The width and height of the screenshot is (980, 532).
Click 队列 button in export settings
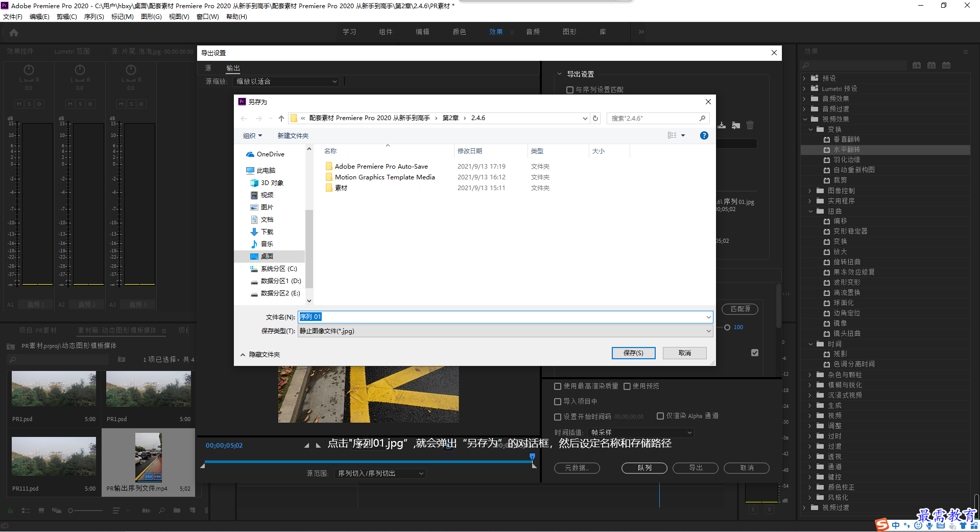pos(644,468)
